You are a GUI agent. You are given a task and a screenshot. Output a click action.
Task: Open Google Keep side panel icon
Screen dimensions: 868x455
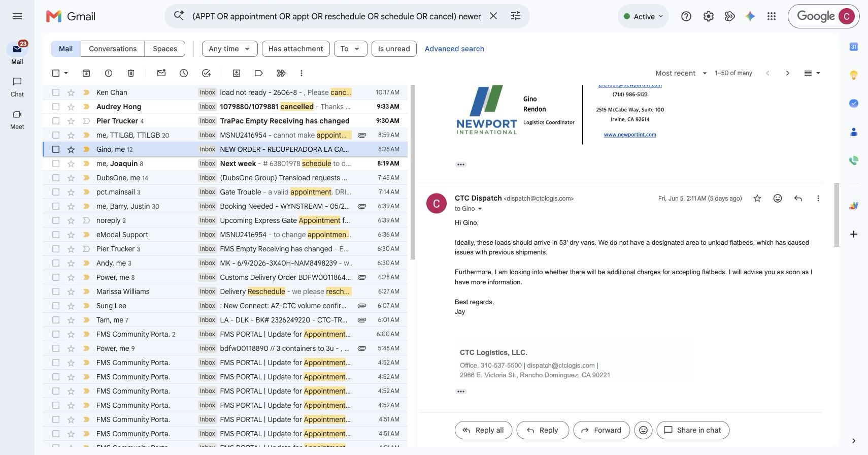pyautogui.click(x=854, y=75)
